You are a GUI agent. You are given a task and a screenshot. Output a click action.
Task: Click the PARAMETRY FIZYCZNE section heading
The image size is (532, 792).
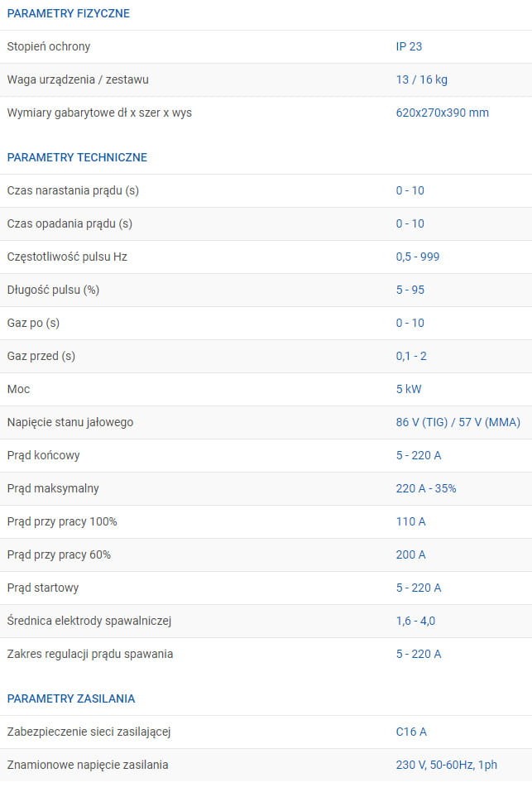point(69,13)
